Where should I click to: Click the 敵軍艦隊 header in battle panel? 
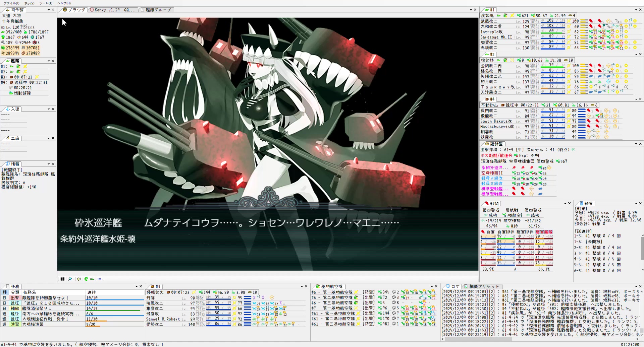click(x=544, y=232)
